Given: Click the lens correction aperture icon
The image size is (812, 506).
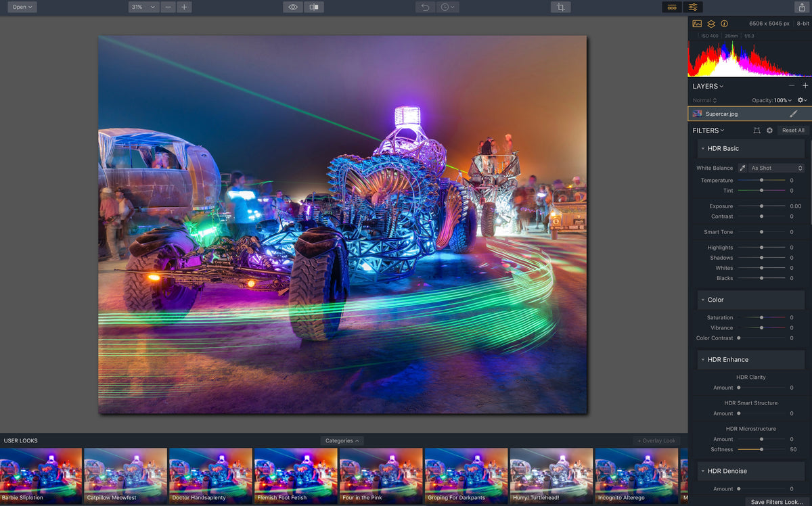Looking at the screenshot, I should coord(768,130).
